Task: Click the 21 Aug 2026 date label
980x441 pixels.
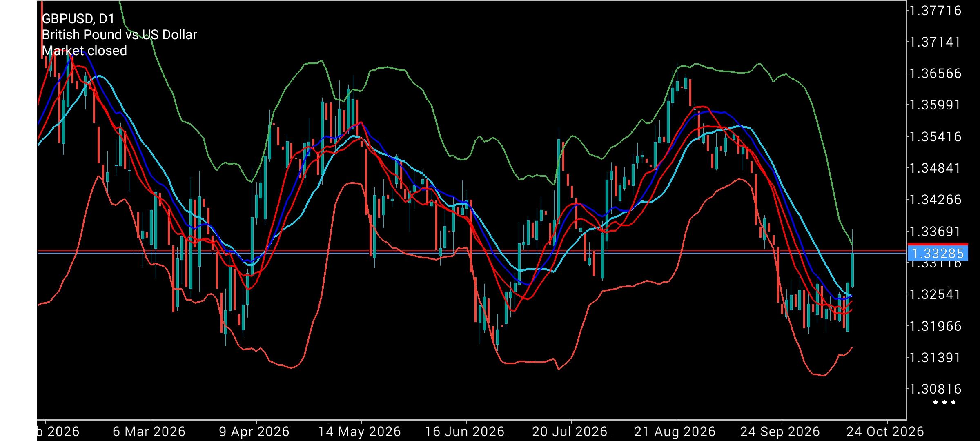Action: click(675, 432)
